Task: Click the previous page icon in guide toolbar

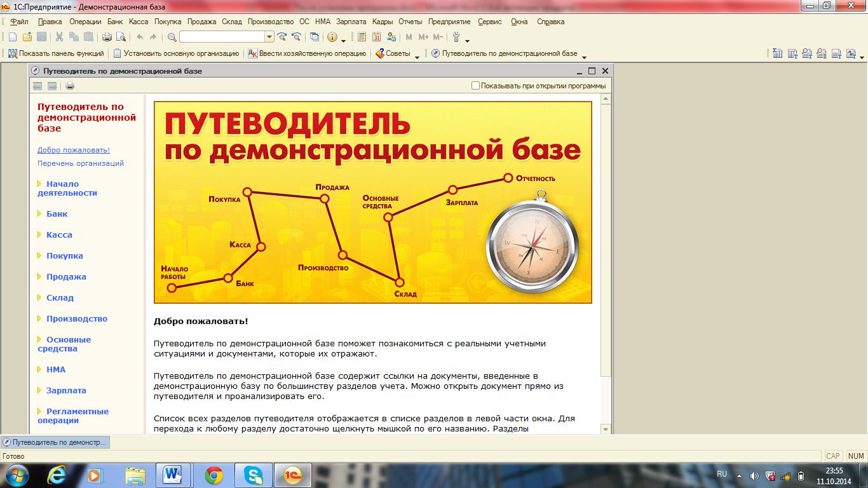Action: pos(37,86)
